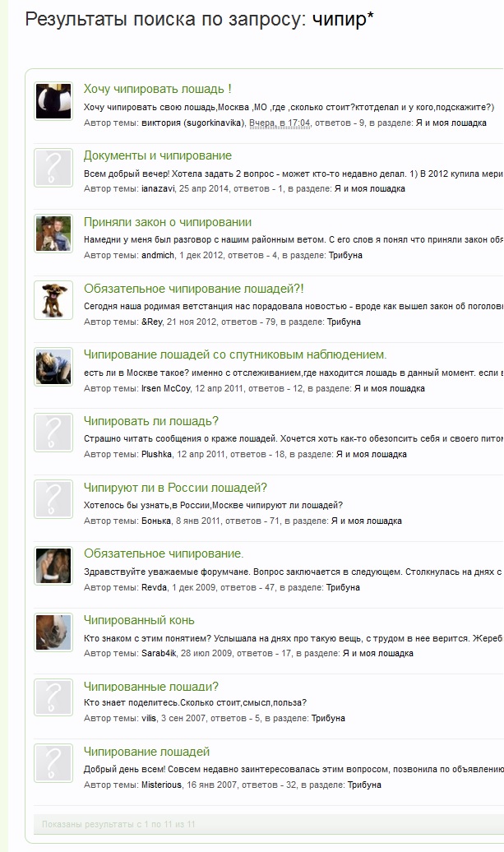Image resolution: width=504 pixels, height=852 pixels.
Task: Click &Rey's cartoon cow avatar
Action: (x=53, y=300)
